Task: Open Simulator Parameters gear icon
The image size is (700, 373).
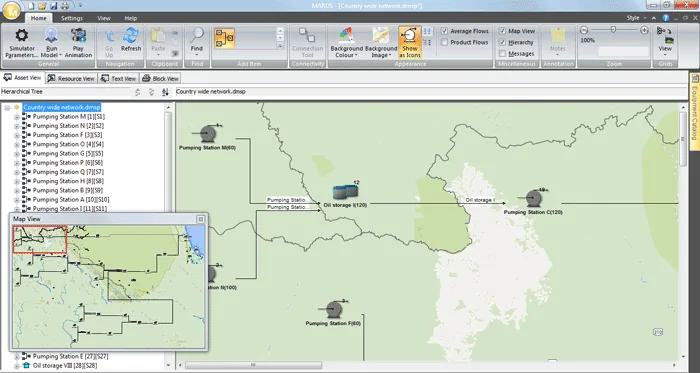Action: (21, 35)
